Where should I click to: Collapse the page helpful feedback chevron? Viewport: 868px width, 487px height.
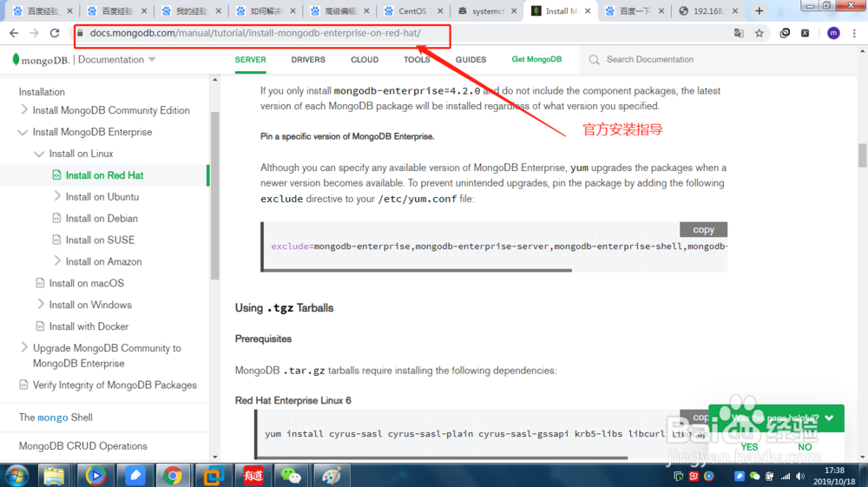pos(829,418)
